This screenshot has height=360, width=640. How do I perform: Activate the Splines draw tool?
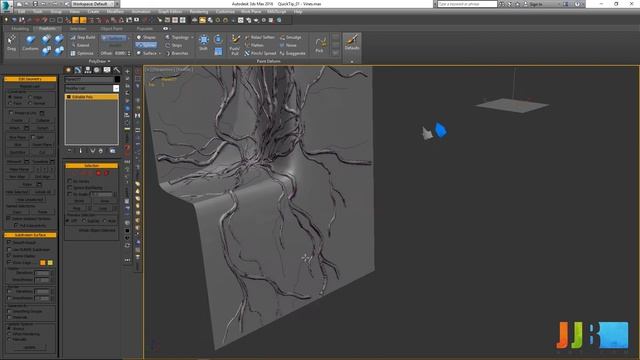point(146,45)
